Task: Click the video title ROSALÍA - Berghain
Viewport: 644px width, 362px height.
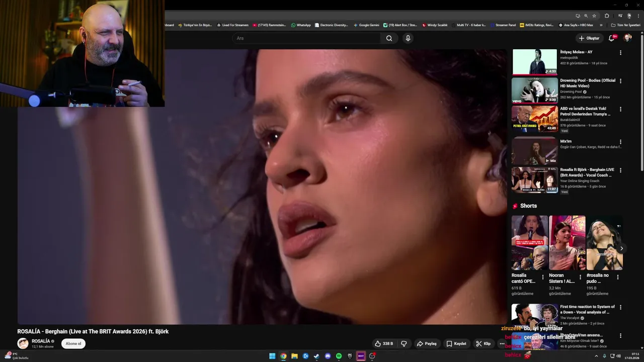Action: [x=93, y=332]
